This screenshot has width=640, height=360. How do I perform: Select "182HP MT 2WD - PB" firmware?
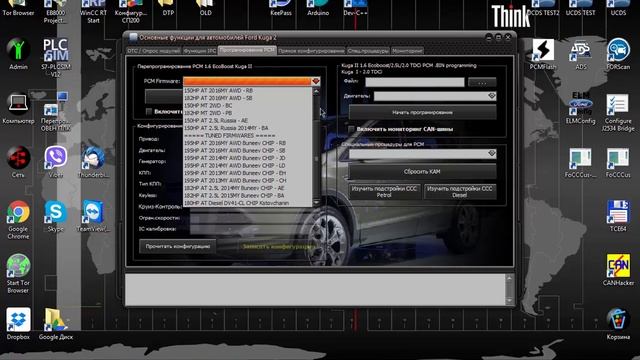pos(247,113)
